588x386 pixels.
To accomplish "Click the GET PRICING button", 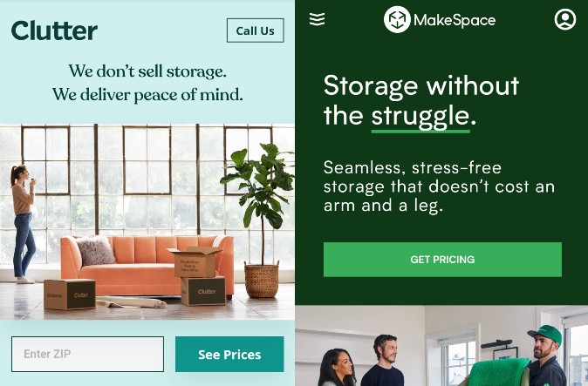I will point(442,260).
